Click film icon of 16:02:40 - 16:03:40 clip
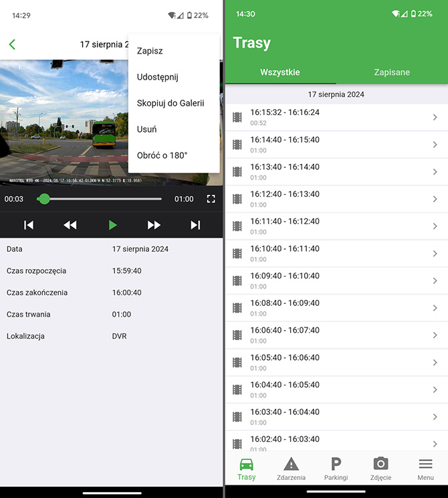The width and height of the screenshot is (448, 498). 237,444
